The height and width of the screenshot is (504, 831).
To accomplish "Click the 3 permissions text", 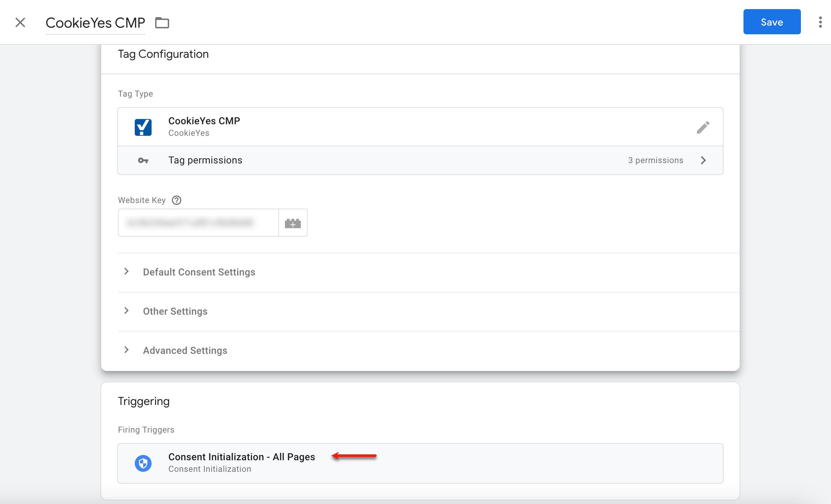I will pyautogui.click(x=655, y=160).
